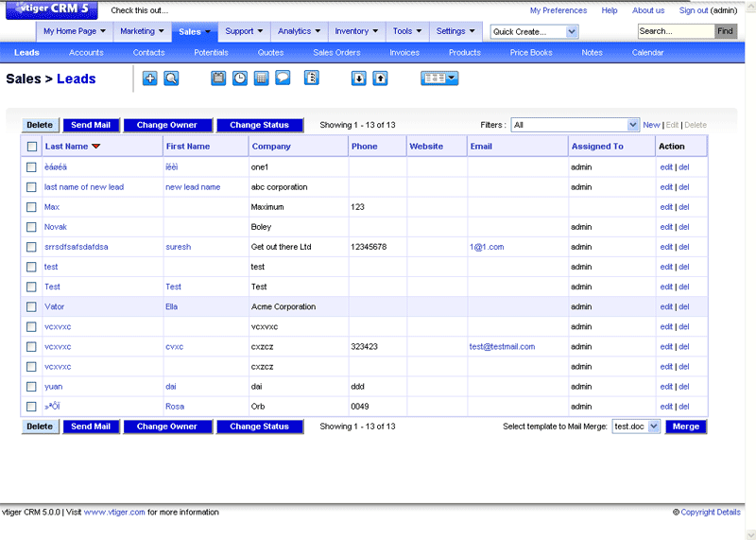Click into the Search text field
Image resolution: width=756 pixels, height=540 pixels.
(676, 31)
